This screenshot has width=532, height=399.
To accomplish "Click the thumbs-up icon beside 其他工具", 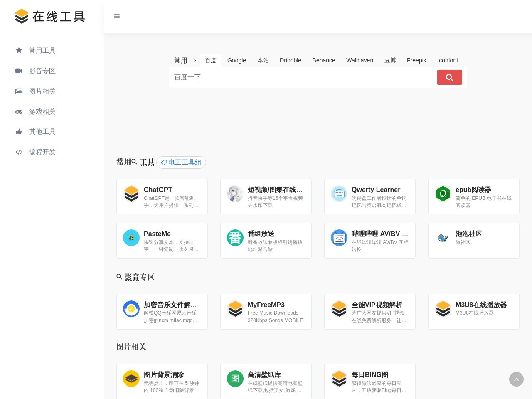I will [19, 131].
